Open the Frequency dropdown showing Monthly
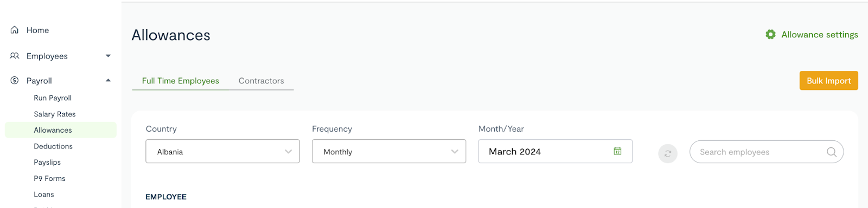The height and width of the screenshot is (208, 868). 389,152
